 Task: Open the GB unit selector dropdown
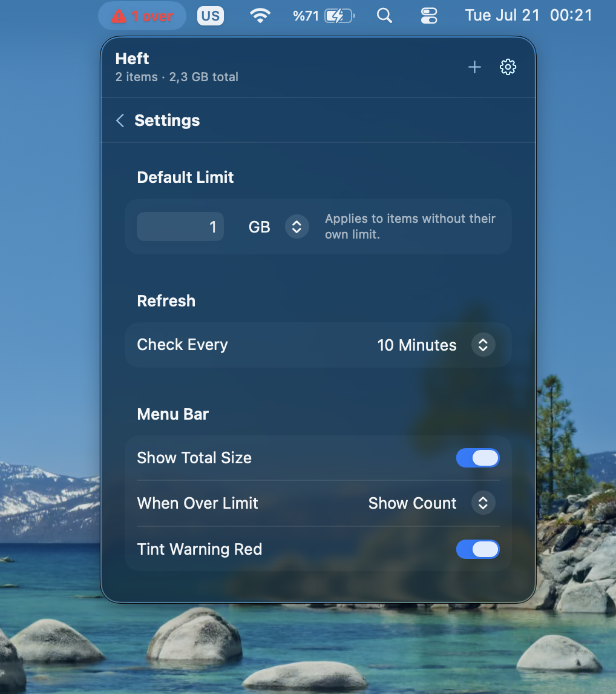(278, 226)
